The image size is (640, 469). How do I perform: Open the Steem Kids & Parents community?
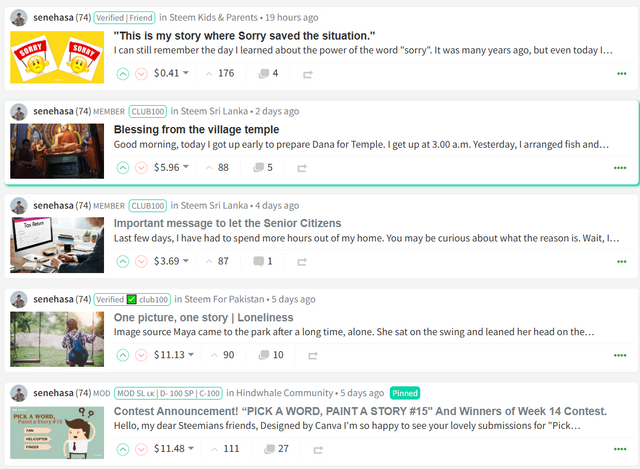tap(213, 18)
